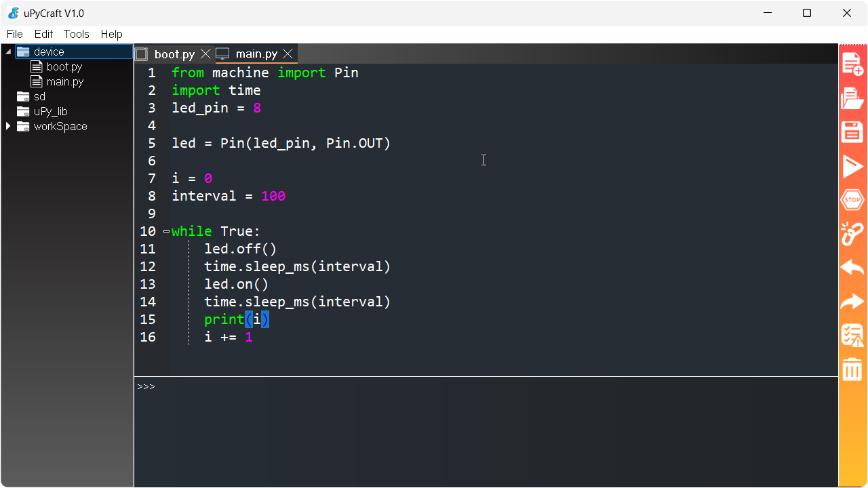Open an existing file
This screenshot has height=488, width=868.
(852, 98)
